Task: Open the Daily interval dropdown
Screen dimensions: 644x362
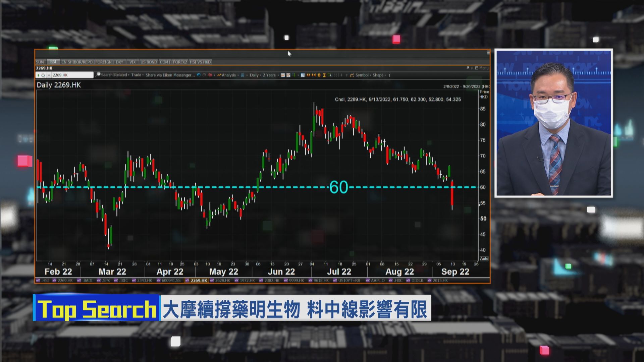Action: (255, 75)
